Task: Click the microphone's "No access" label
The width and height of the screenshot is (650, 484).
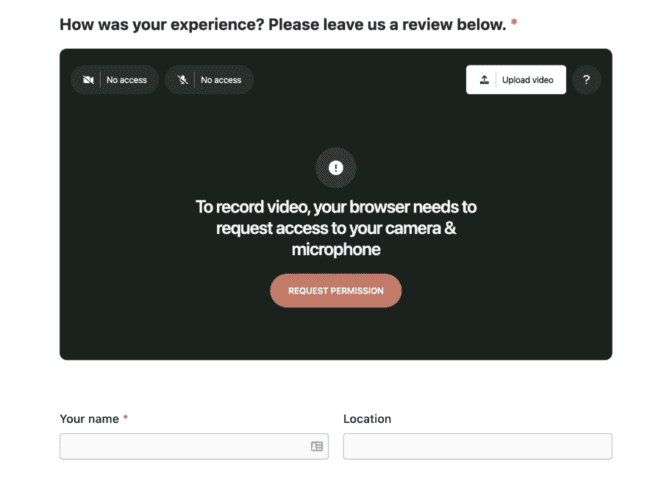Action: (x=221, y=80)
